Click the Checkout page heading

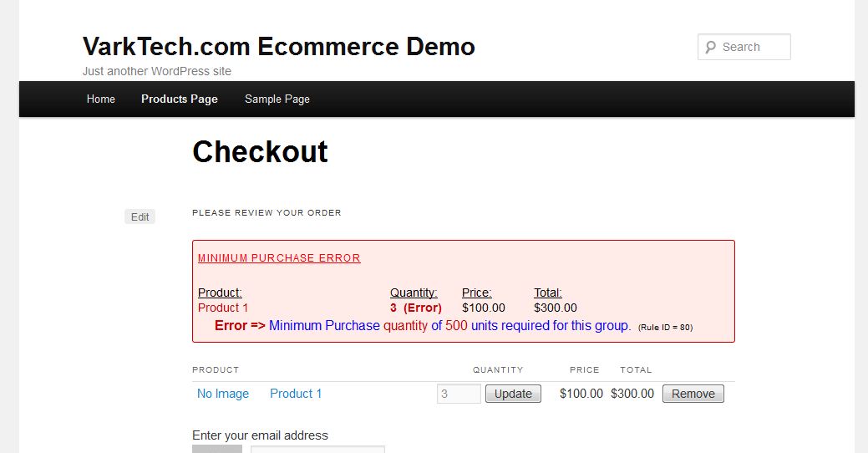[260, 152]
